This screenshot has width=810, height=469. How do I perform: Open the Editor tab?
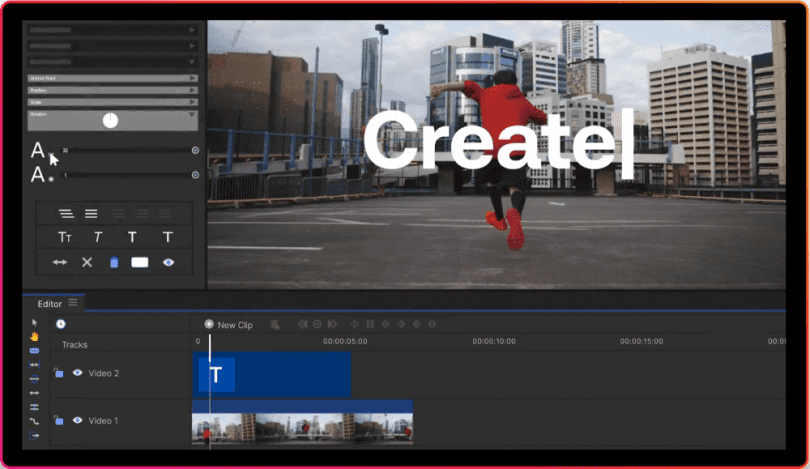pos(50,304)
